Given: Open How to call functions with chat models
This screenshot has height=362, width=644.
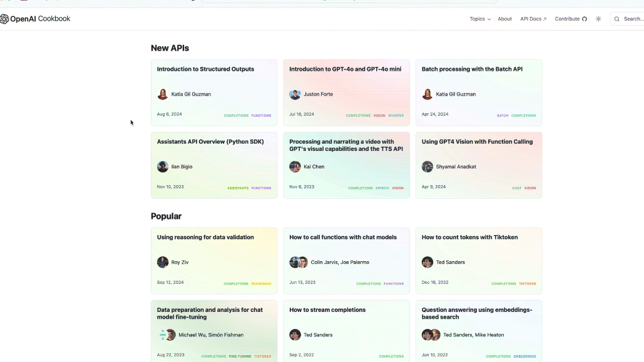Looking at the screenshot, I should point(346,261).
